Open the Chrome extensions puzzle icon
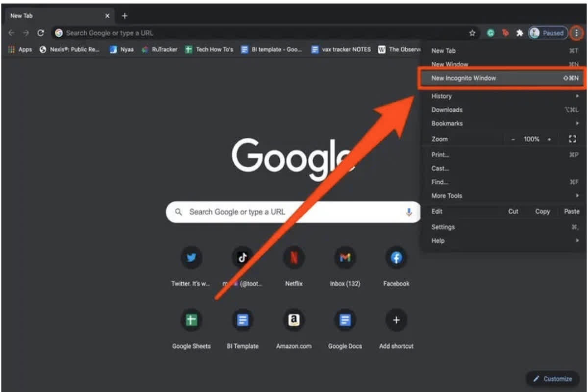This screenshot has height=392, width=588. click(519, 33)
